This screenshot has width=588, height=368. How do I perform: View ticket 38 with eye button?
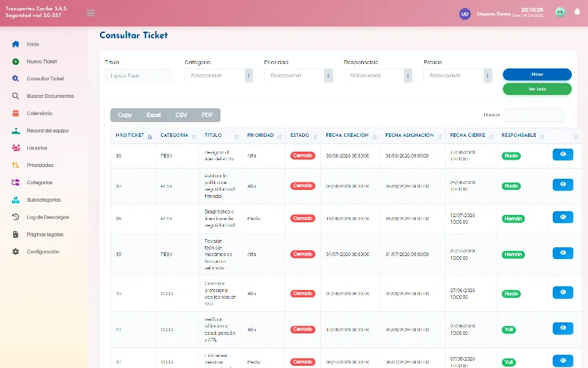(x=563, y=217)
